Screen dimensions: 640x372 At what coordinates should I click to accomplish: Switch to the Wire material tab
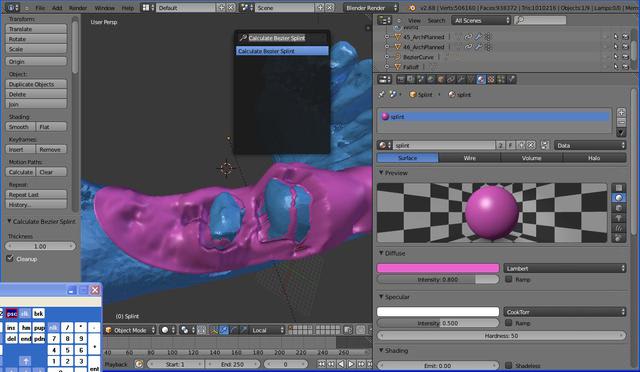470,158
